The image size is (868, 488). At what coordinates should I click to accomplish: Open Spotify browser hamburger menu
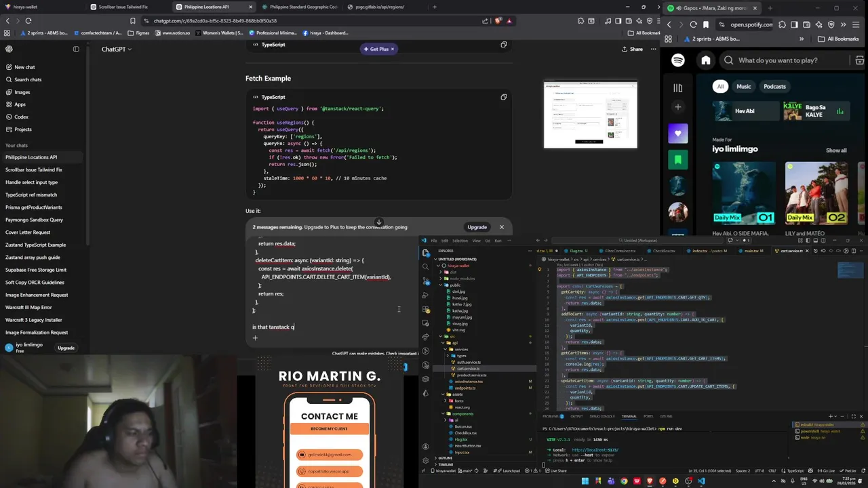click(x=855, y=24)
